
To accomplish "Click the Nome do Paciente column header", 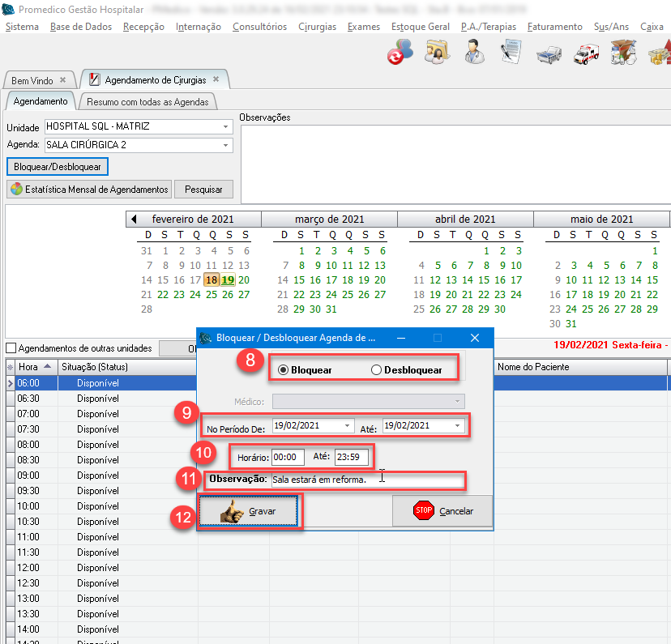I will click(581, 367).
